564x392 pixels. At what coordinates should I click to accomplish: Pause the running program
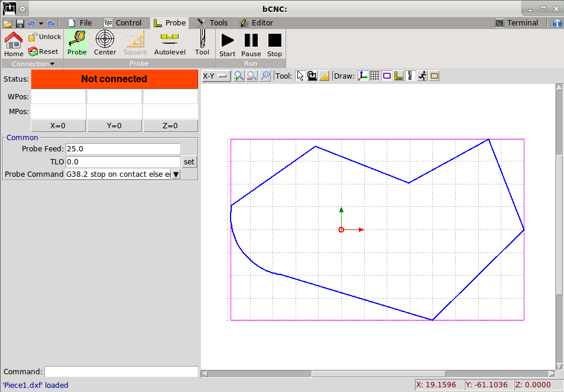(251, 44)
